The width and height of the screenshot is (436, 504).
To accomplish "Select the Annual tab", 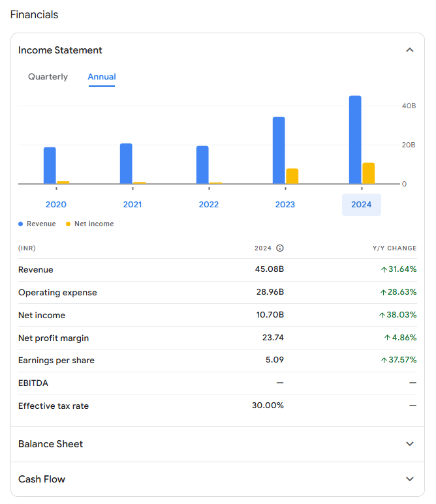I will [x=102, y=77].
